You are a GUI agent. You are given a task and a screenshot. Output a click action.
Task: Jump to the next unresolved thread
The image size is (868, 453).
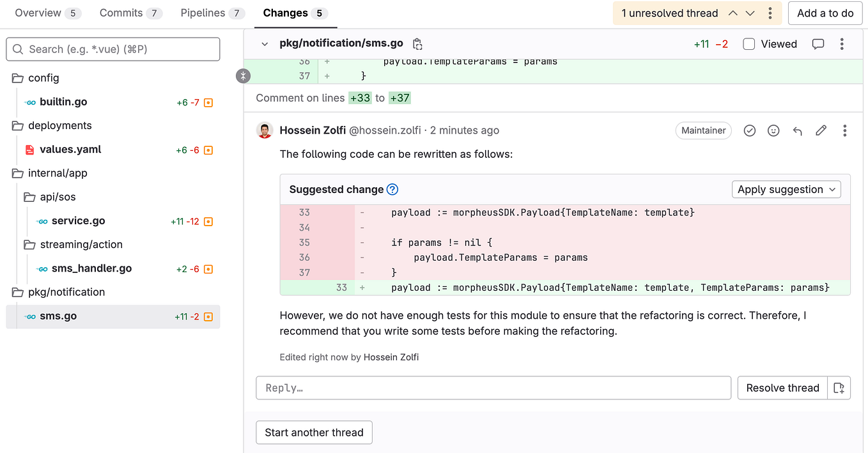(x=749, y=13)
